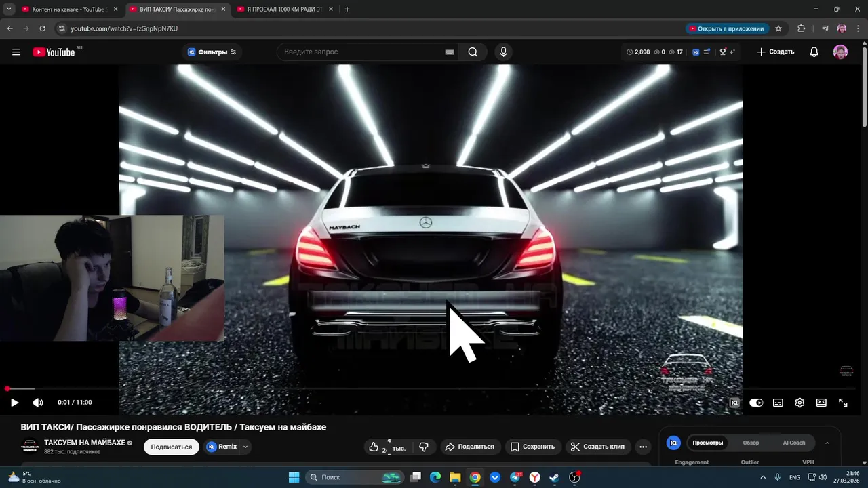Select the Просмотры tab in vidIQ panel
This screenshot has height=488, width=868.
pyautogui.click(x=707, y=443)
